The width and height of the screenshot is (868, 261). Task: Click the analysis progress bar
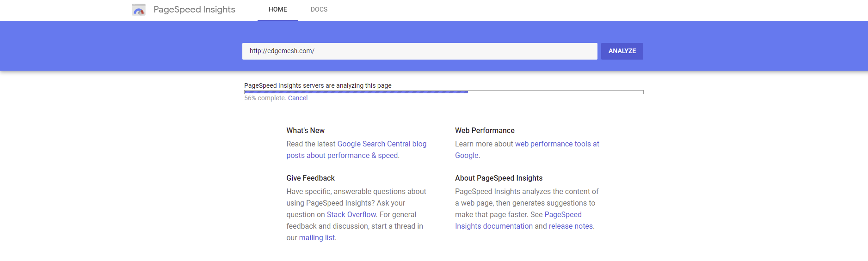(x=444, y=92)
